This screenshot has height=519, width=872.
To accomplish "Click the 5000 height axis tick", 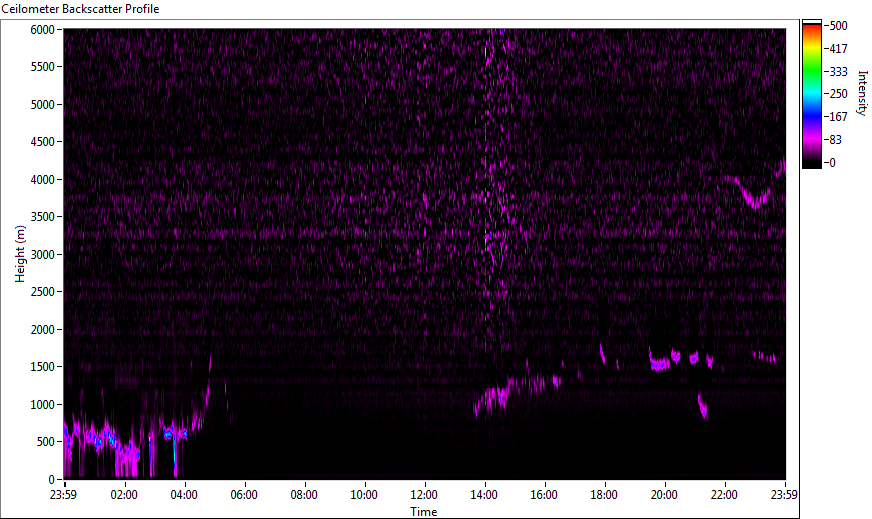I will 42,105.
